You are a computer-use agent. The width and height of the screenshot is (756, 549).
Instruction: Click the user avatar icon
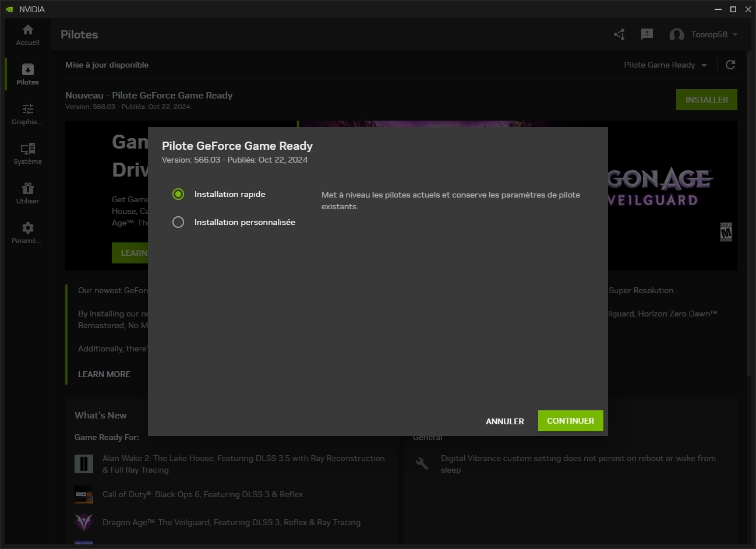pyautogui.click(x=677, y=35)
